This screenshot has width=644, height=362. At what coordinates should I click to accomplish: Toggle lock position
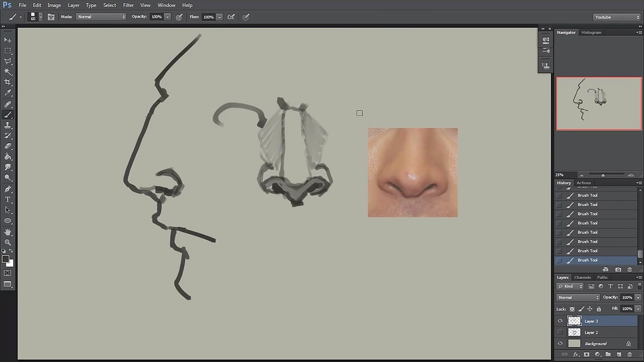(590, 309)
